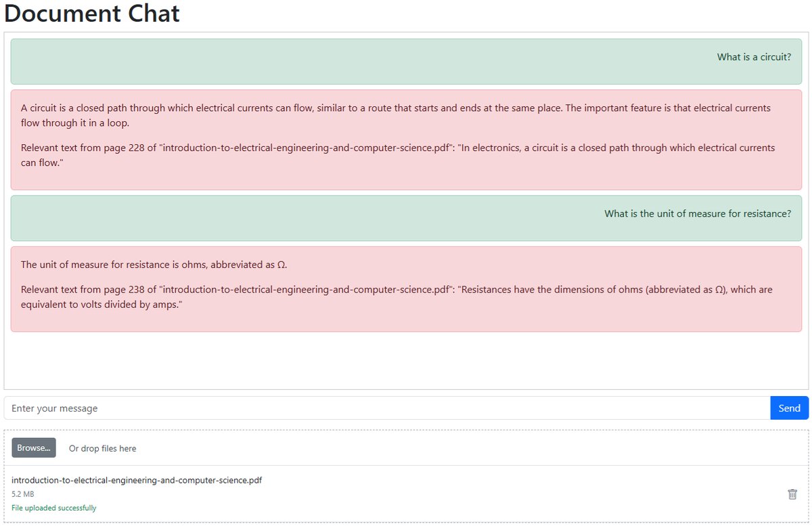The width and height of the screenshot is (812, 526).
Task: Click the 'File uploaded successfully' status text
Action: point(54,508)
